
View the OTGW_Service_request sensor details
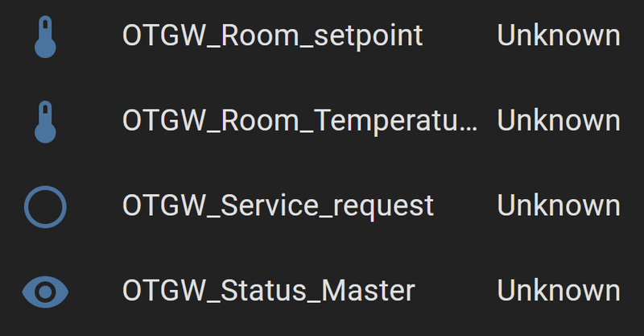pos(278,206)
